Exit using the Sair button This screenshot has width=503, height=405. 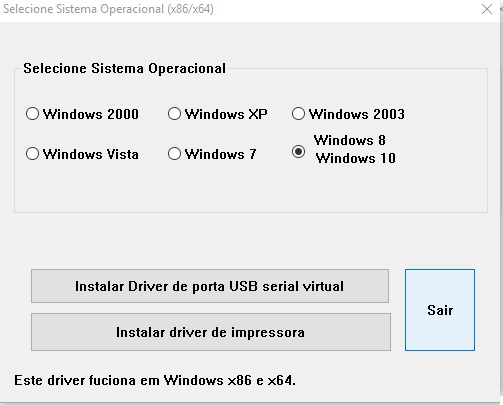[x=440, y=310]
